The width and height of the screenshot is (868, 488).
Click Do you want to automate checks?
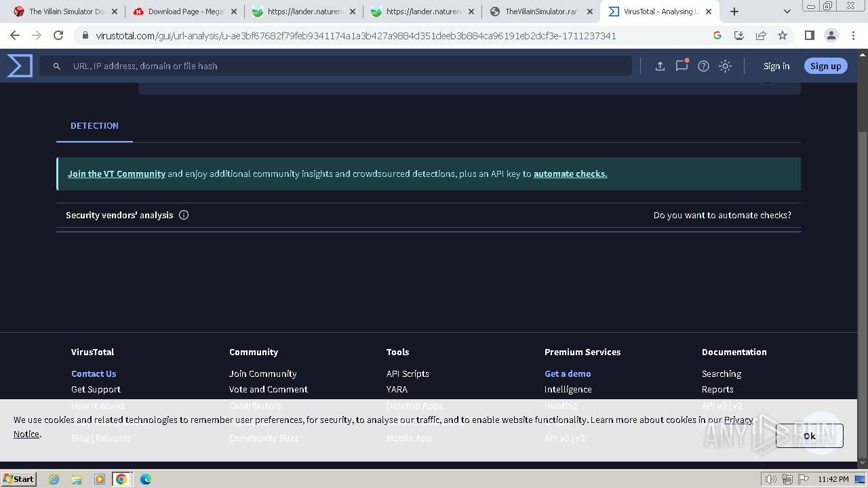[x=722, y=215]
